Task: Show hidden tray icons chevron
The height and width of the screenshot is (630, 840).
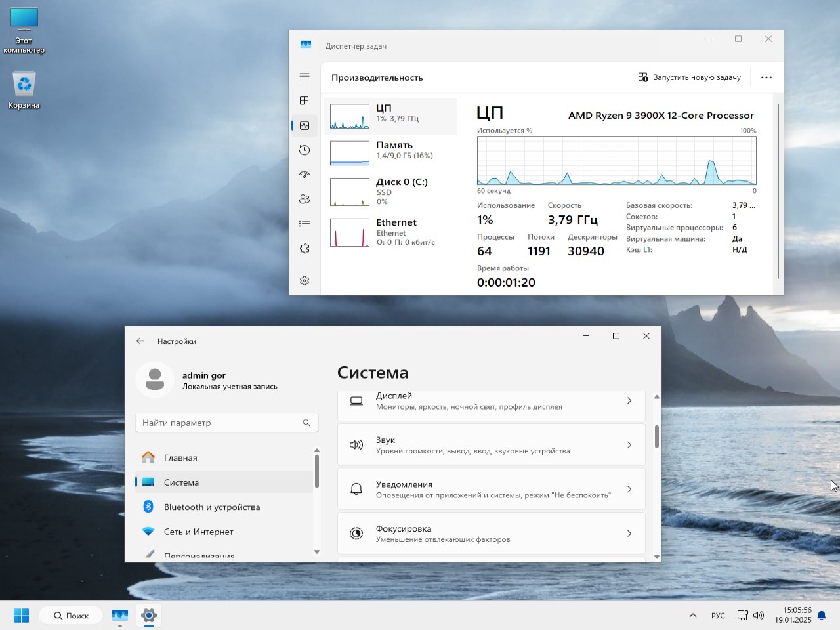Action: pyautogui.click(x=693, y=616)
